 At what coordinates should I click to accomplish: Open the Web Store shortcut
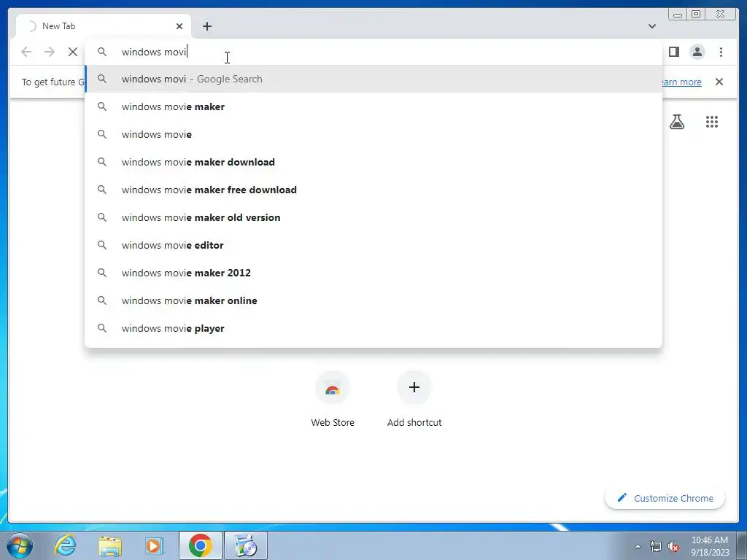(333, 399)
